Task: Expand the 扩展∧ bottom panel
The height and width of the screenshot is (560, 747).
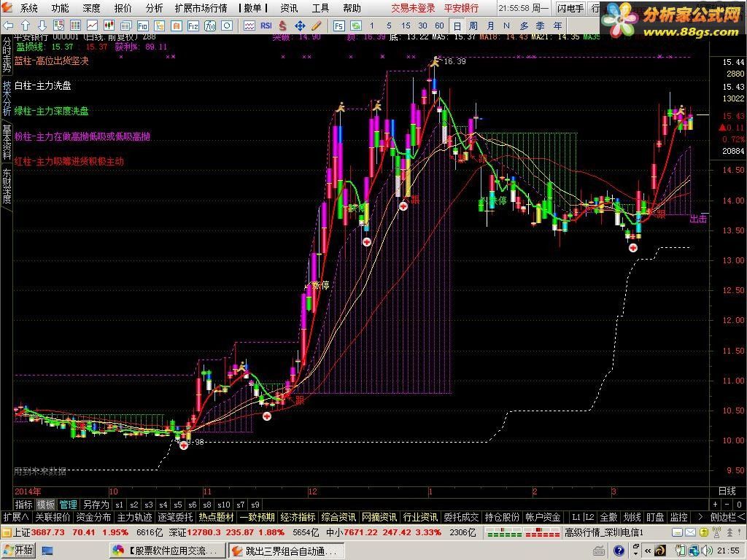Action: (16, 517)
